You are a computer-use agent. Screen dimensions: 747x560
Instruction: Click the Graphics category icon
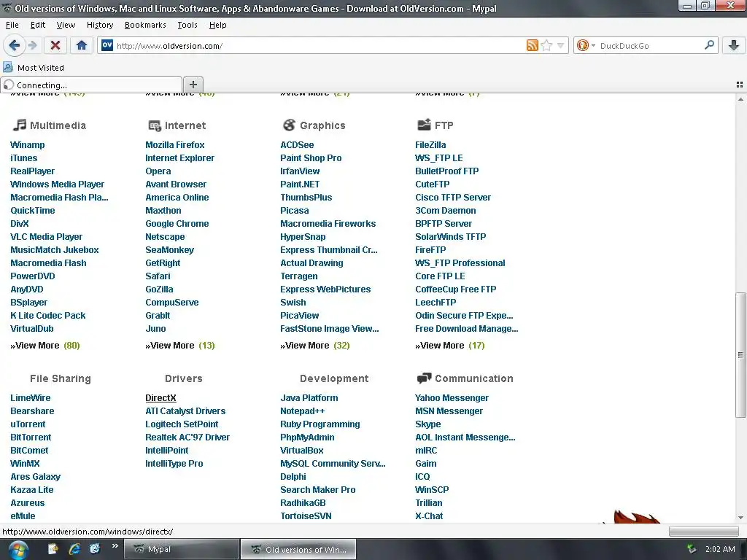(289, 125)
